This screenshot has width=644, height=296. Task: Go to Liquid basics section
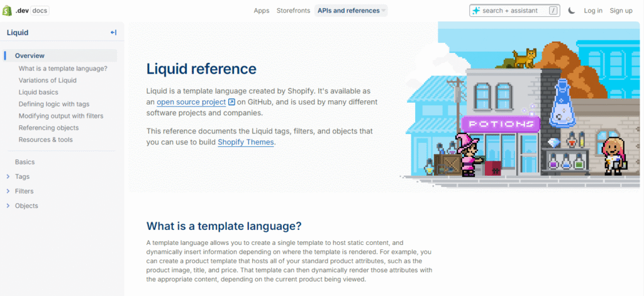tap(38, 92)
